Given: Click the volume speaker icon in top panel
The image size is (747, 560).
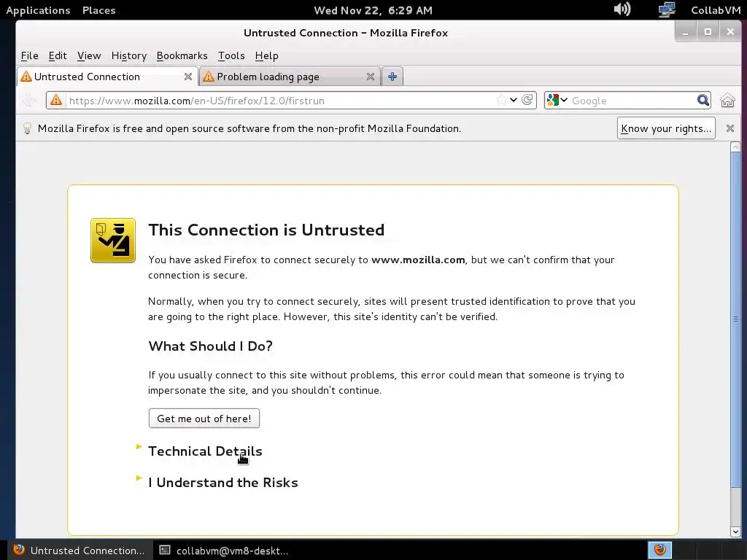Looking at the screenshot, I should coord(622,9).
